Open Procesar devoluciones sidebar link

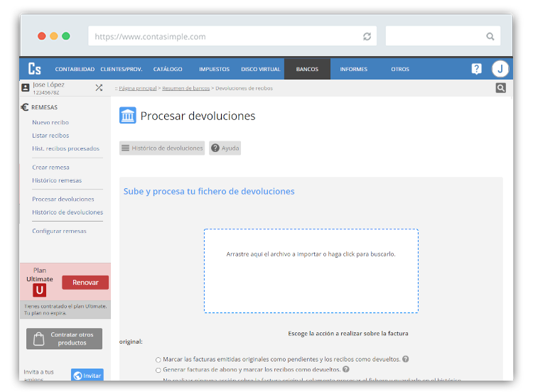coord(63,200)
